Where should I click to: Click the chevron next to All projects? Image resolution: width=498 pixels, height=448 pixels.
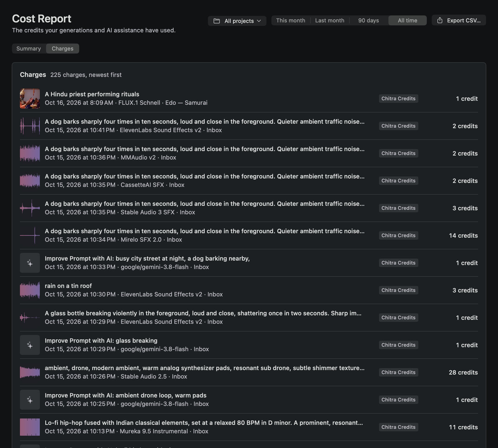(259, 21)
